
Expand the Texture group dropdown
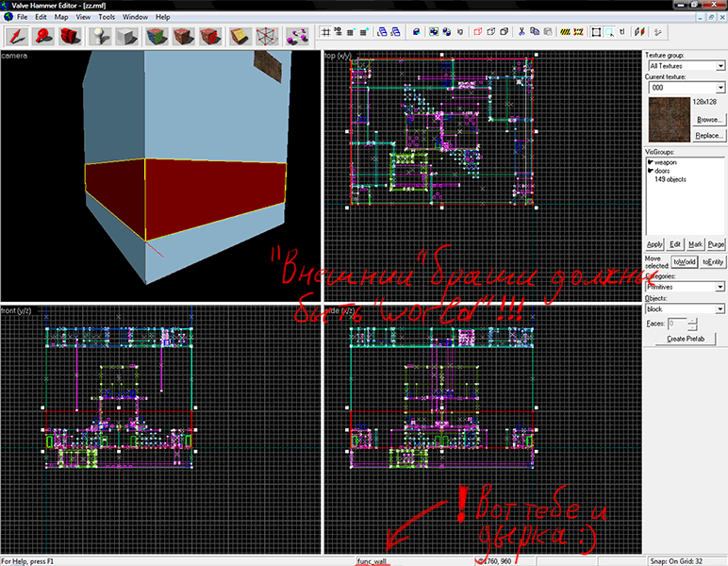click(x=720, y=66)
